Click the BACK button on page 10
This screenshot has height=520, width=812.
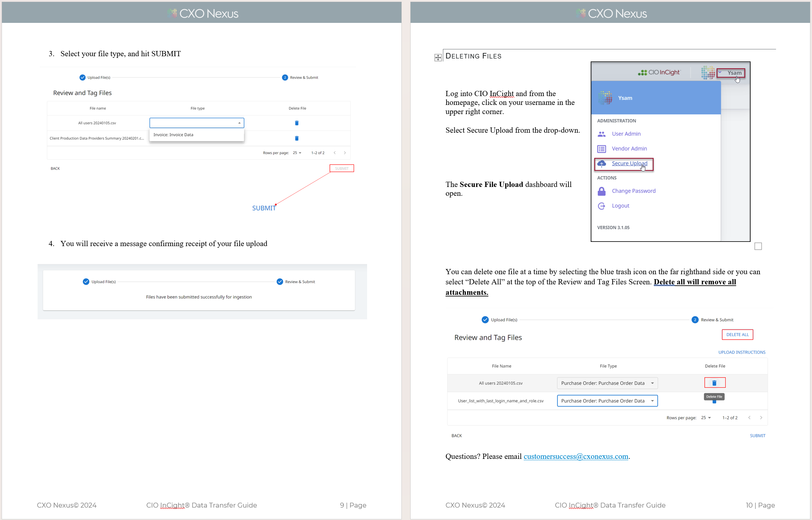[x=456, y=436]
